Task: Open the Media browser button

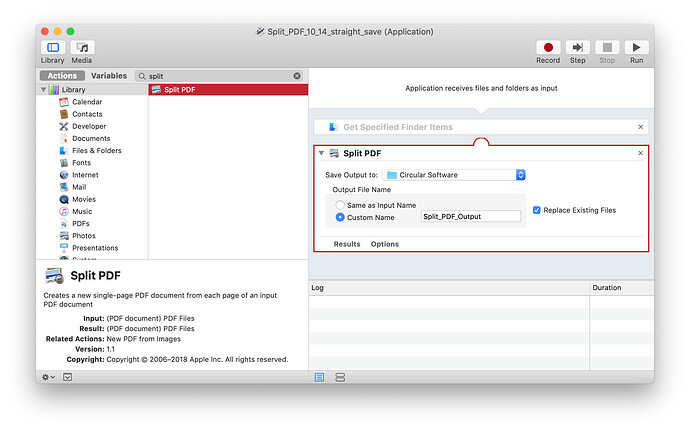Action: [82, 48]
